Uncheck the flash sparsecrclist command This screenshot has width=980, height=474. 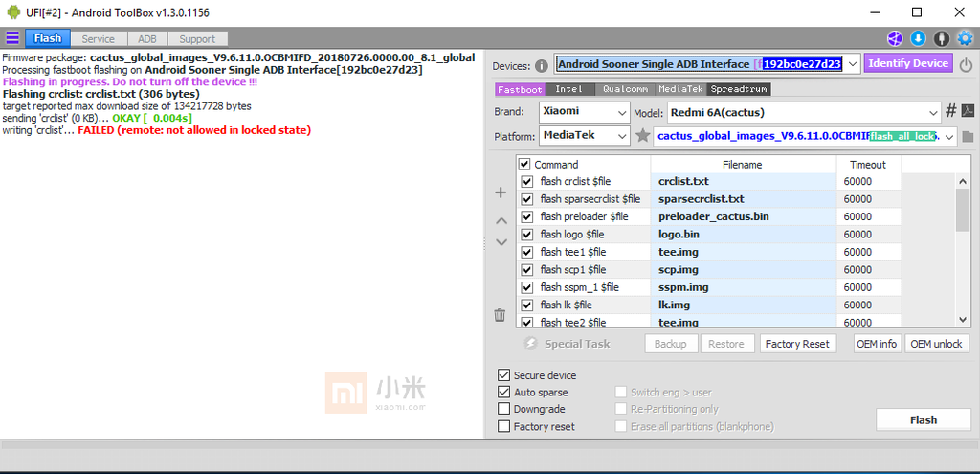pyautogui.click(x=527, y=199)
